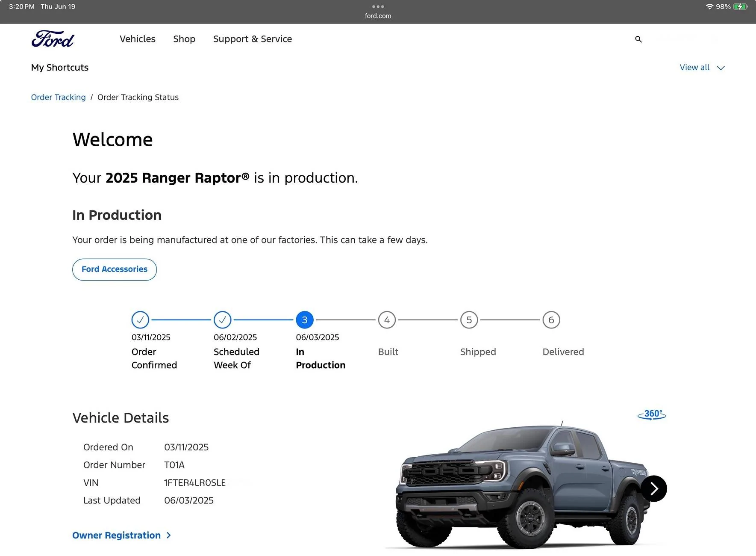Open the Vehicles menu
This screenshot has width=756, height=556.
point(138,39)
